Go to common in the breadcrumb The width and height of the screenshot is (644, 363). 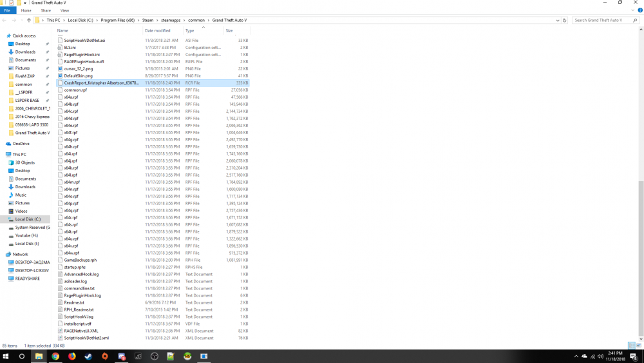click(x=196, y=20)
